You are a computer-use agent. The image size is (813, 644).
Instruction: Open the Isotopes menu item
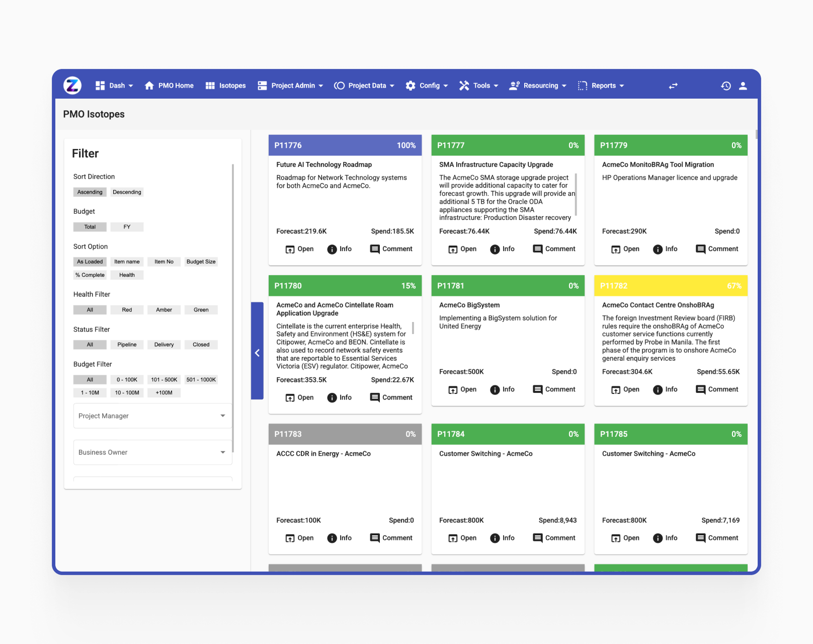pos(226,86)
